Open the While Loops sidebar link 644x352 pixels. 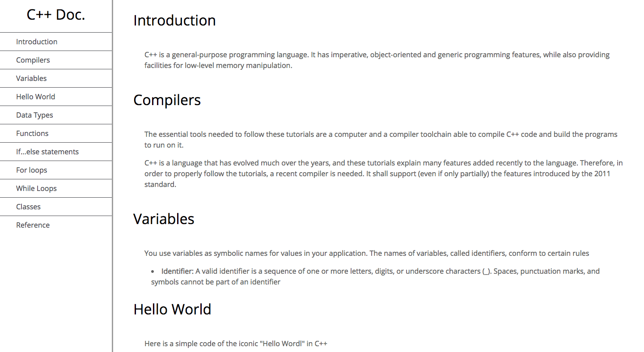pyautogui.click(x=56, y=188)
